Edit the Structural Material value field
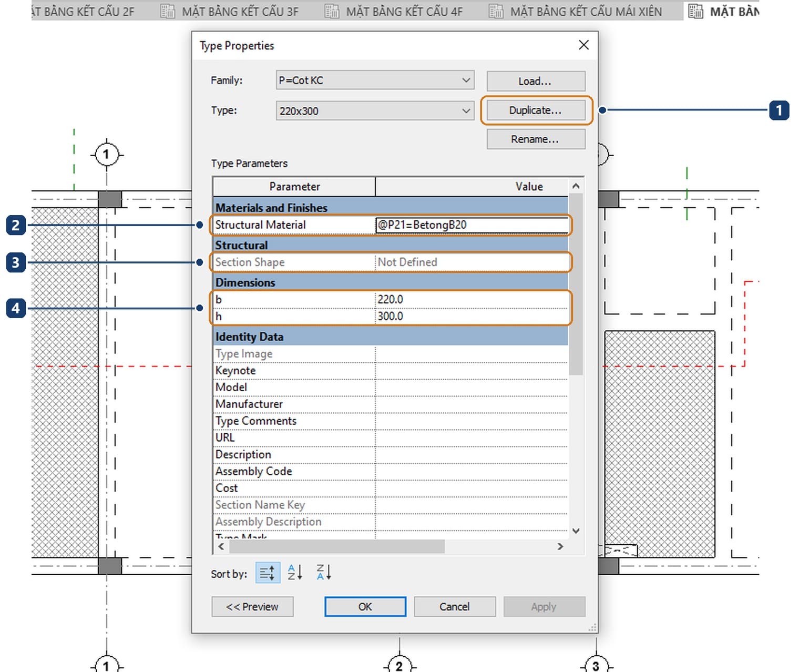 (x=472, y=225)
